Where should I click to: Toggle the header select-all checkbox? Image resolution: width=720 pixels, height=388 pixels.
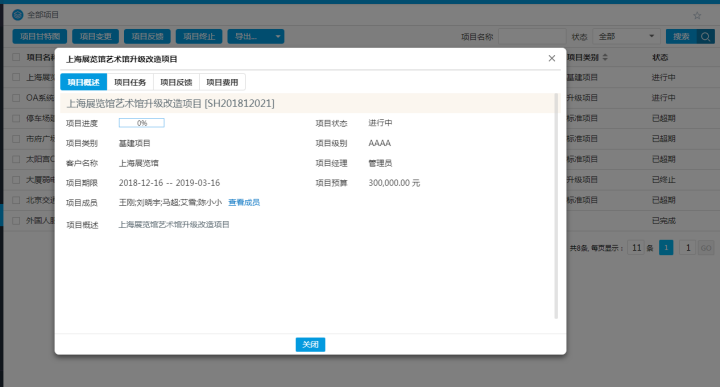pyautogui.click(x=16, y=57)
